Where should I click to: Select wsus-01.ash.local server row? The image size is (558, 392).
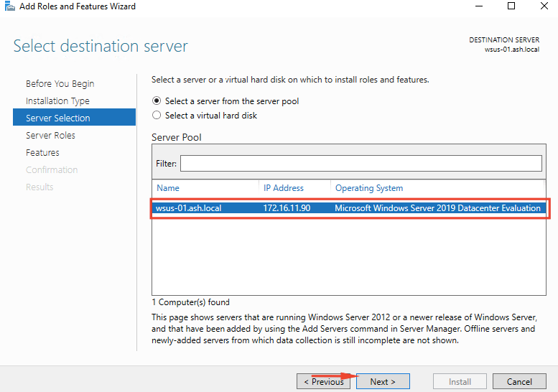tap(349, 208)
